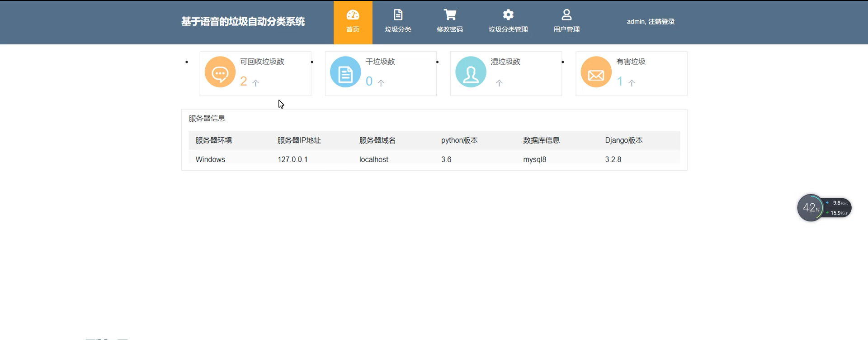Click the localhost table cell

point(374,159)
